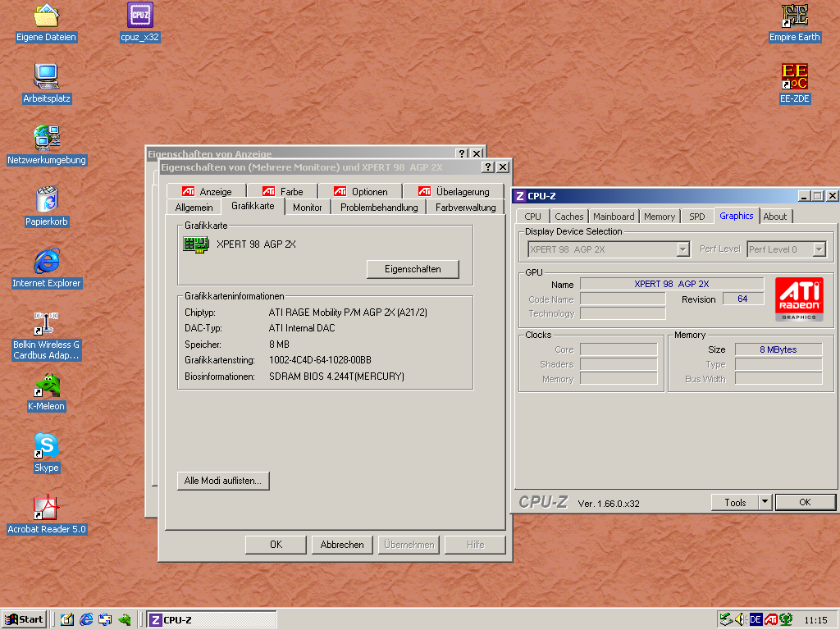
Task: Switch to the Monitor tab
Action: coord(307,208)
